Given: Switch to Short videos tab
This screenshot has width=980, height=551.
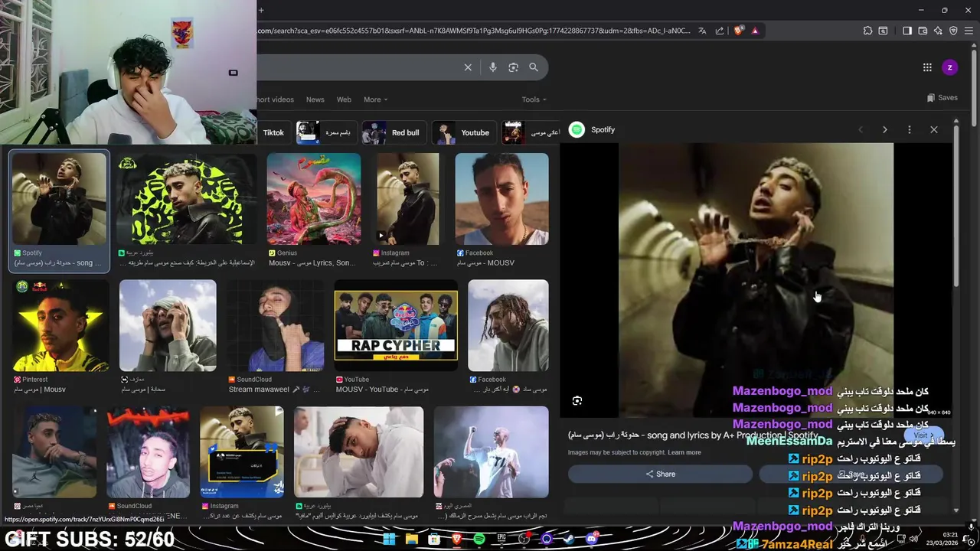Looking at the screenshot, I should coord(276,99).
